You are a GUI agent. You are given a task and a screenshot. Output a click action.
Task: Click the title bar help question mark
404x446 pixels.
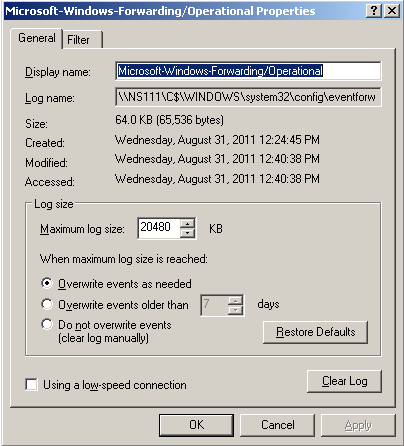pyautogui.click(x=374, y=11)
